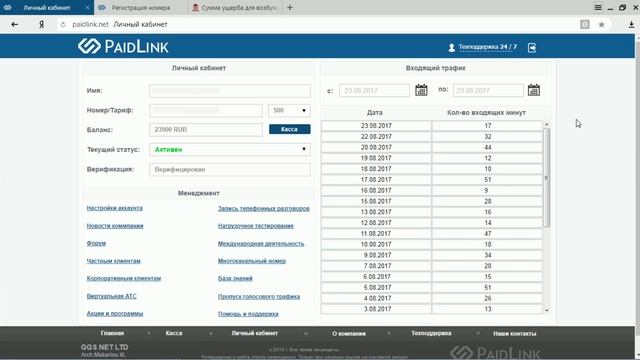The image size is (640, 360).
Task: Click Касса in footer menu
Action: pos(174,333)
